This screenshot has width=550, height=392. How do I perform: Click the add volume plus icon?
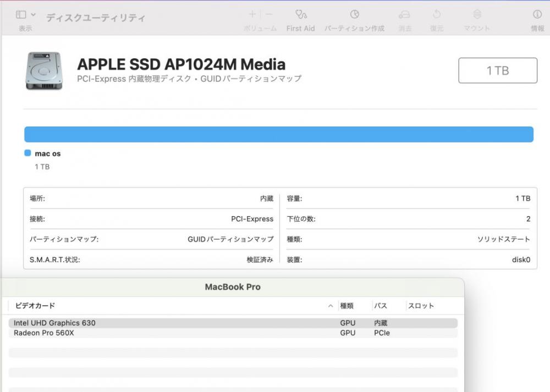(252, 14)
